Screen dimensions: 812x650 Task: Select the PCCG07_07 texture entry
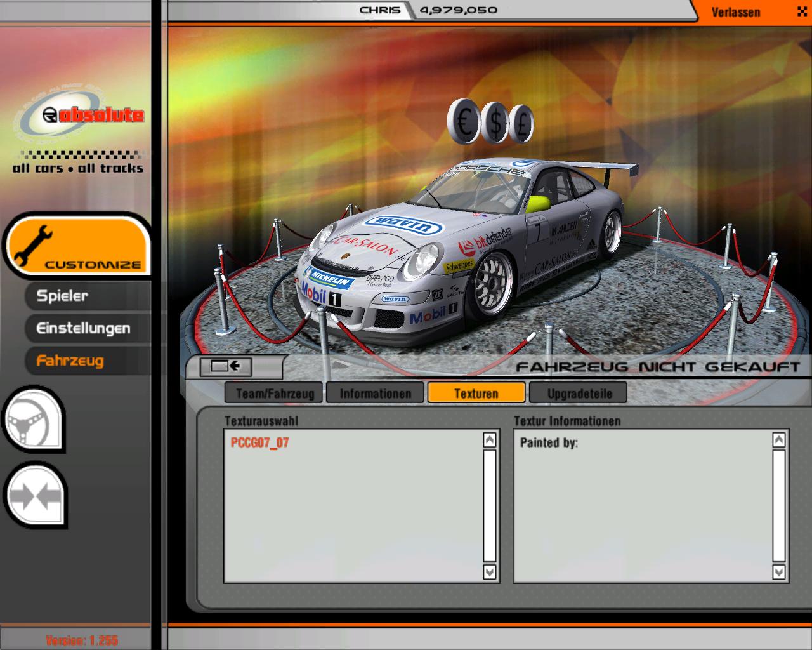[x=260, y=442]
